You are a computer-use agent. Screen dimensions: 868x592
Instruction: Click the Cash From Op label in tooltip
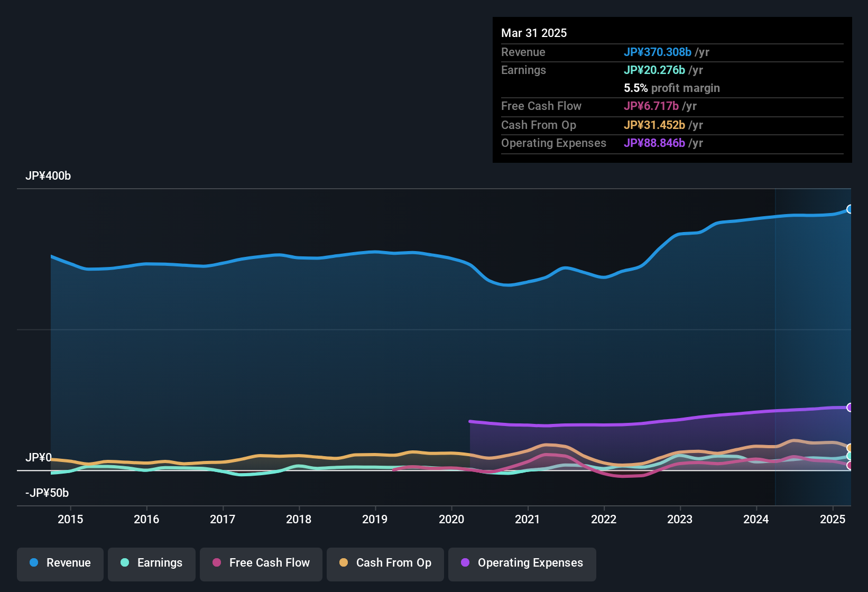539,125
